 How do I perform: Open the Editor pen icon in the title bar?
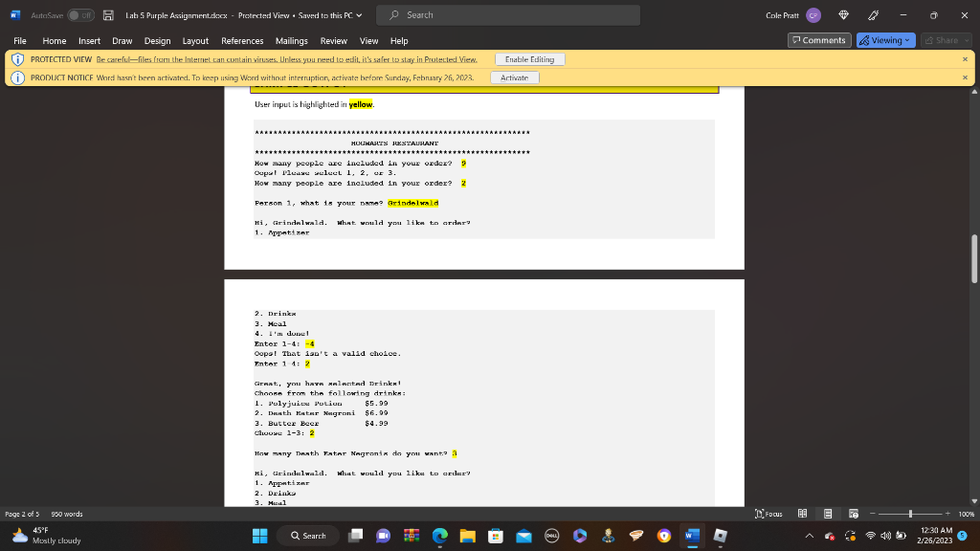[x=871, y=14]
